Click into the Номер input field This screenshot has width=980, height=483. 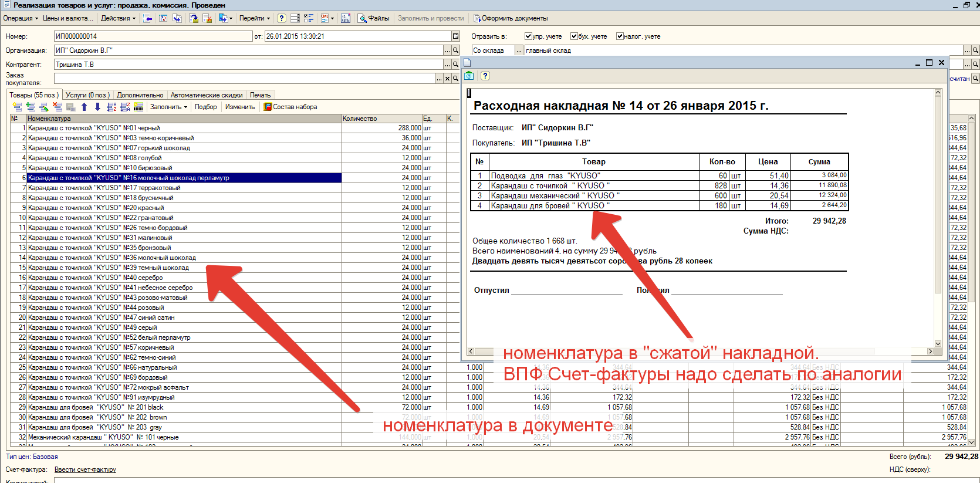coord(153,36)
